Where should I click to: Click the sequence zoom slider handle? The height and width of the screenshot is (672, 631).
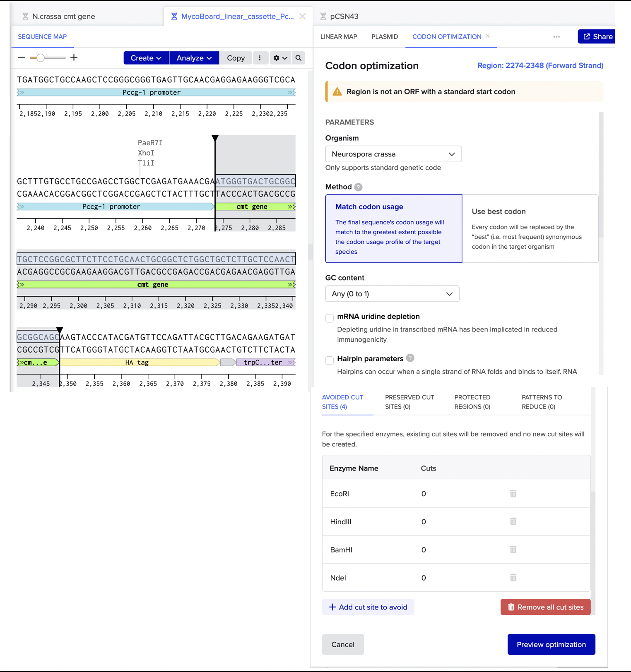coord(40,58)
